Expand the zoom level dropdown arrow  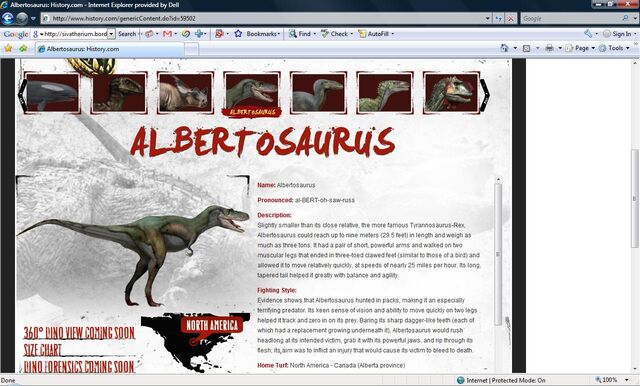pyautogui.click(x=627, y=380)
